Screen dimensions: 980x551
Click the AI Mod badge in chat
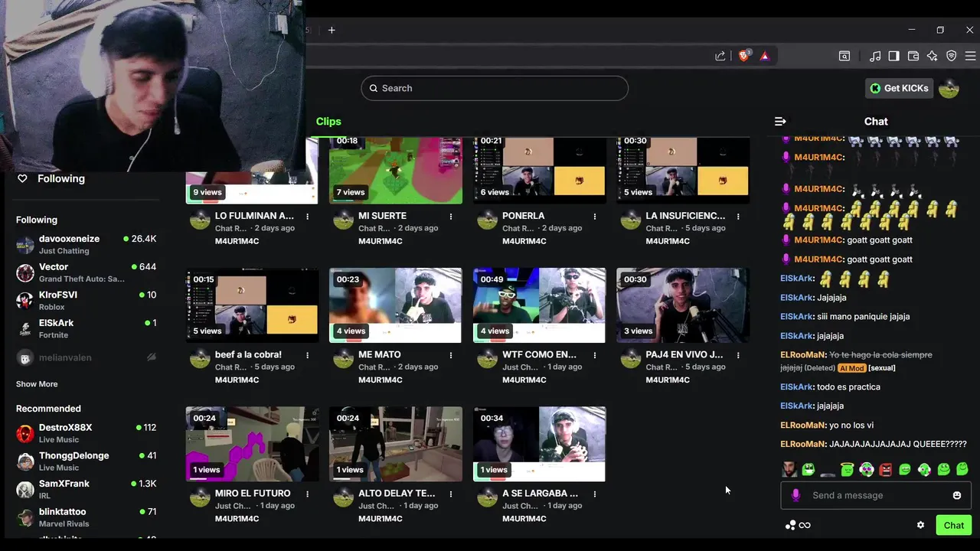(851, 368)
